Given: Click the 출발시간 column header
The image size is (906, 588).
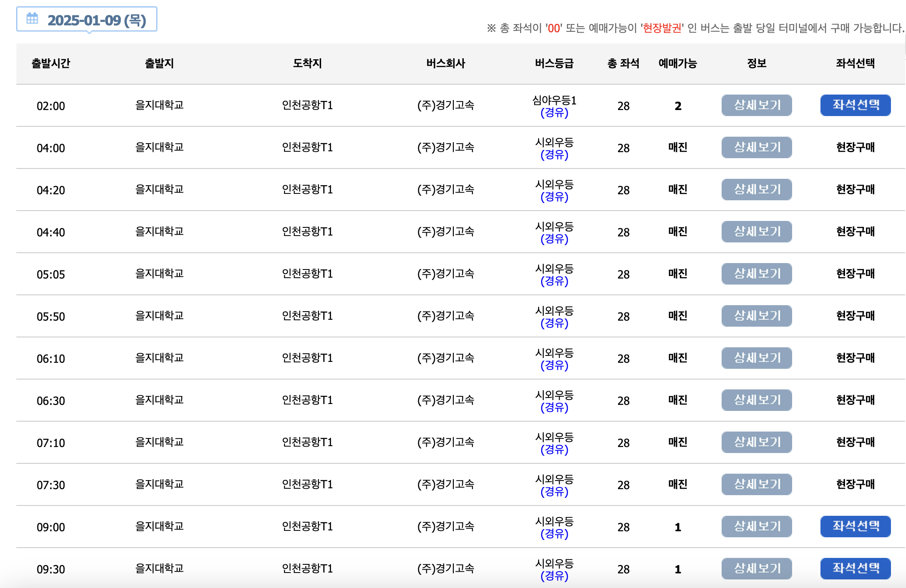Looking at the screenshot, I should [x=51, y=64].
